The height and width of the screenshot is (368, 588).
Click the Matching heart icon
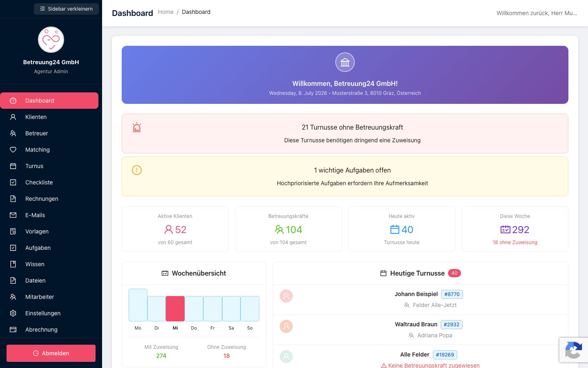coord(13,150)
